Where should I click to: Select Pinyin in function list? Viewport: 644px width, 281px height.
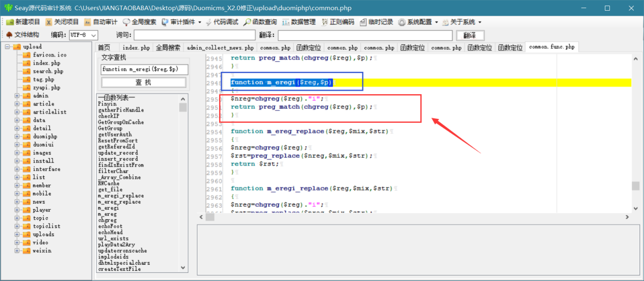click(106, 104)
